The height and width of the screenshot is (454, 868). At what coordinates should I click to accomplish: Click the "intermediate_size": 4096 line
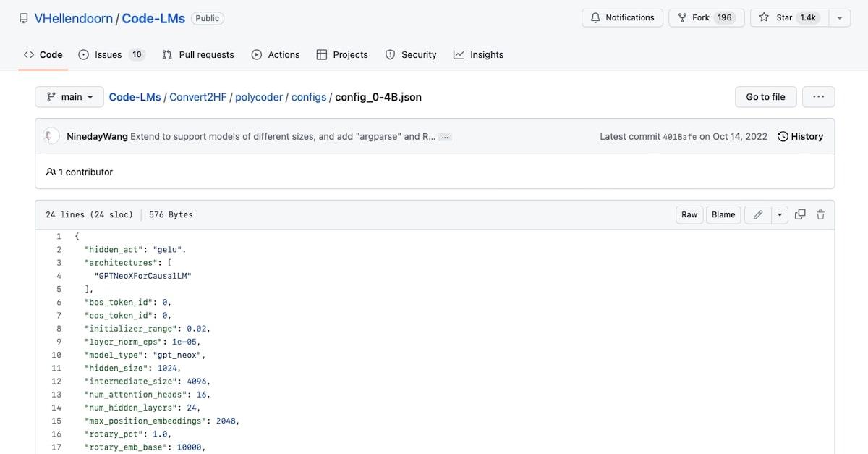pyautogui.click(x=148, y=381)
